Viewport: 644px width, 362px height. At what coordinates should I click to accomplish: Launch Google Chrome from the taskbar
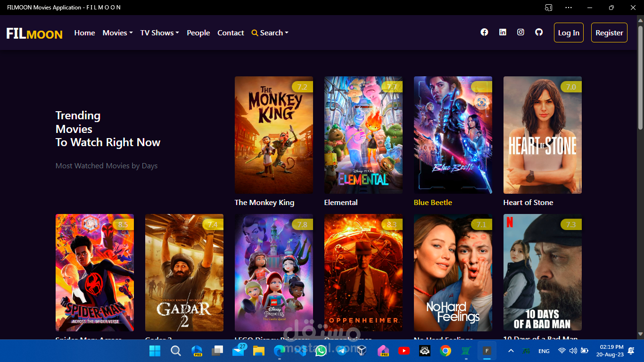point(446,351)
